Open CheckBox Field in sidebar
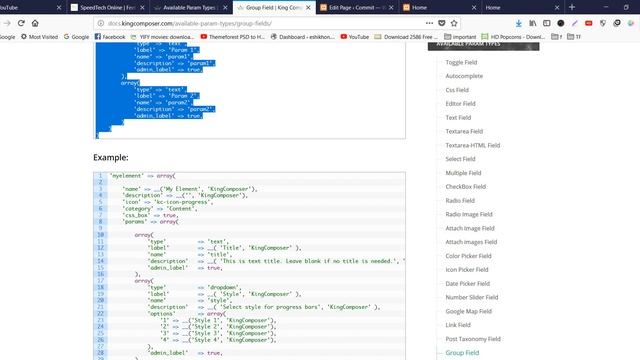640x360 pixels. coord(466,187)
